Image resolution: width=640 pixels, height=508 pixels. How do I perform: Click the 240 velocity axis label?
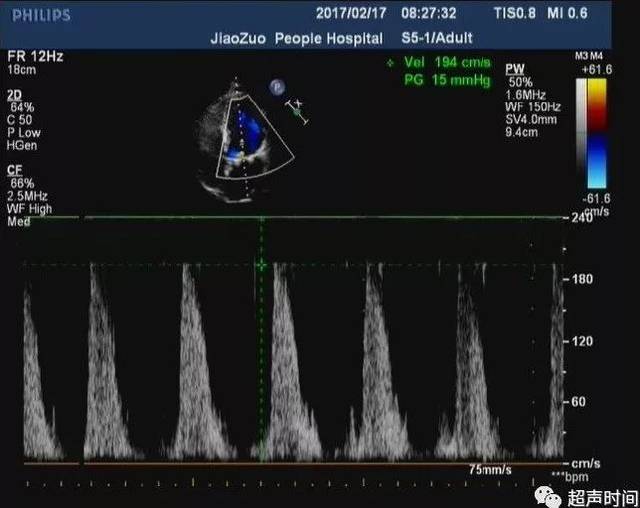pyautogui.click(x=582, y=218)
